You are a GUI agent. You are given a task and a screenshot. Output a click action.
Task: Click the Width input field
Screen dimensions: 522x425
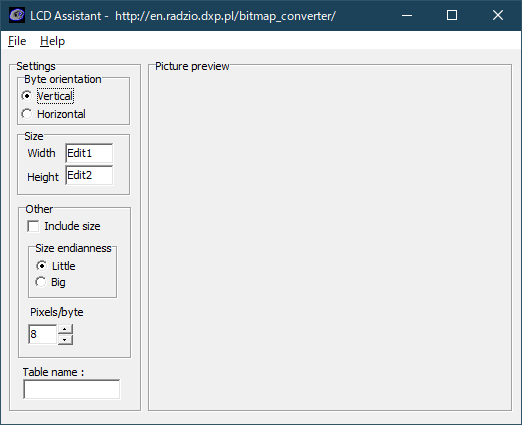click(x=89, y=153)
